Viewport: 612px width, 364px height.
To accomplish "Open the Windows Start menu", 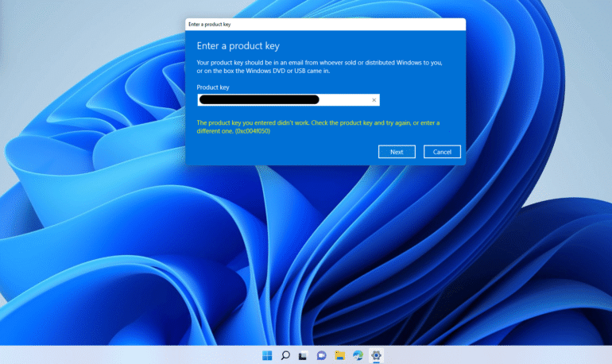I will (266, 355).
